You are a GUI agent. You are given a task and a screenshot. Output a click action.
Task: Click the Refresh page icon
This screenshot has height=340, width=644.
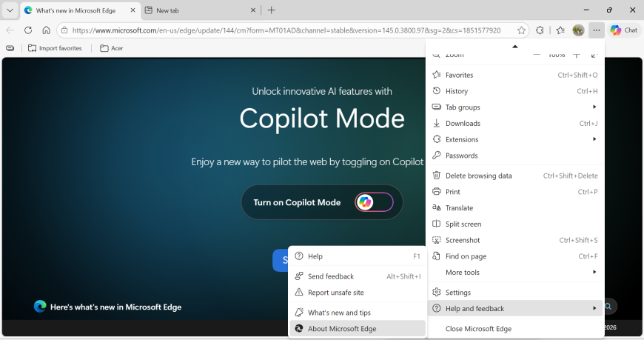point(28,30)
